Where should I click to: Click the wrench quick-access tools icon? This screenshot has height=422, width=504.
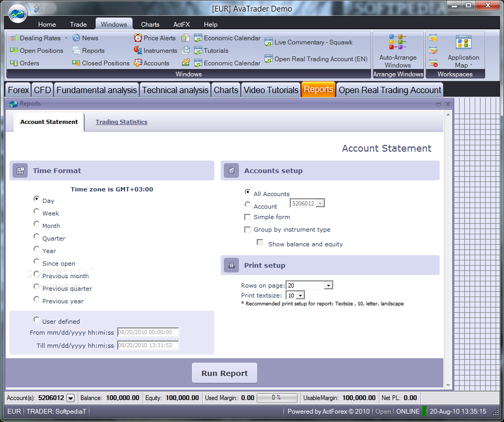38,8
